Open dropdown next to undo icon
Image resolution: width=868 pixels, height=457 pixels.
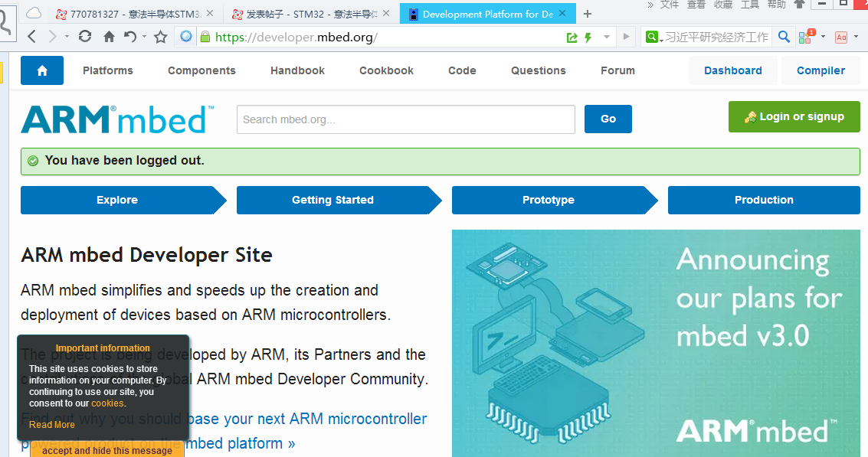[x=144, y=37]
